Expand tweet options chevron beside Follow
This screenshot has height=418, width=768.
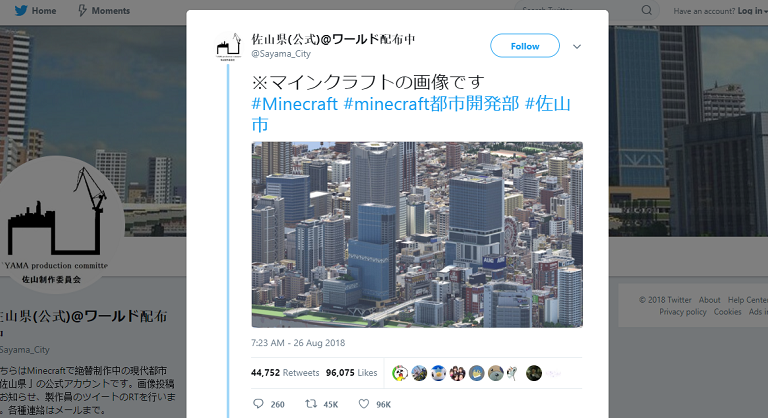[x=577, y=47]
